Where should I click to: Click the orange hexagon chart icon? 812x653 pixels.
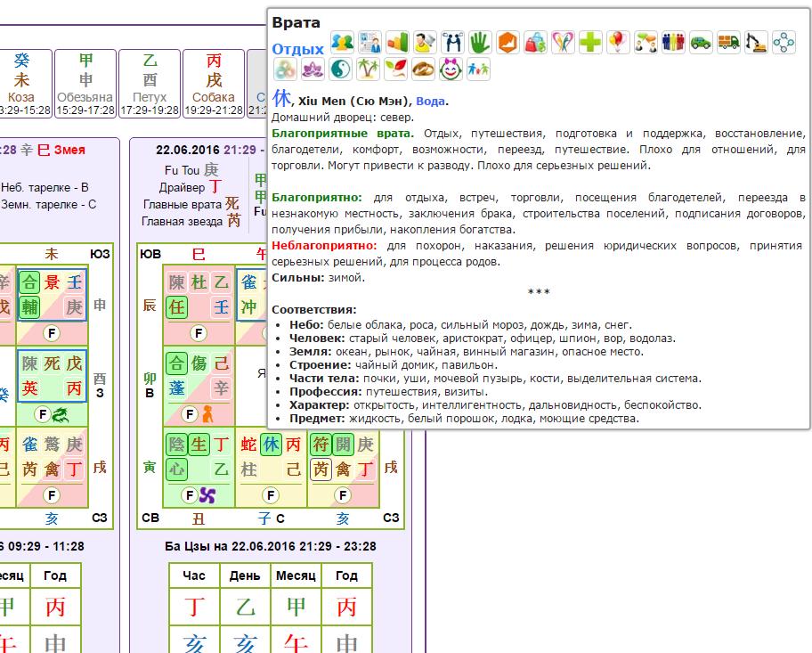(x=507, y=43)
